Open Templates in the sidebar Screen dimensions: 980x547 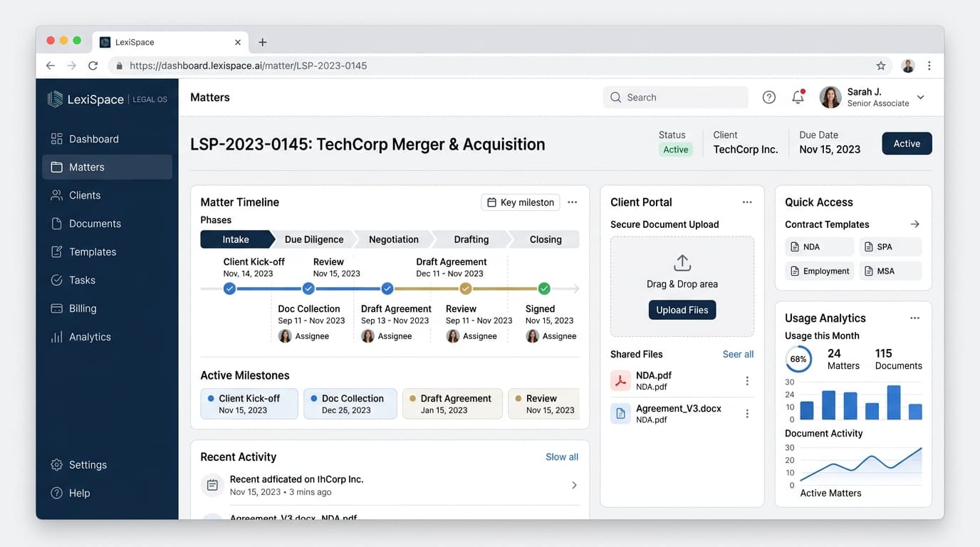(x=107, y=251)
